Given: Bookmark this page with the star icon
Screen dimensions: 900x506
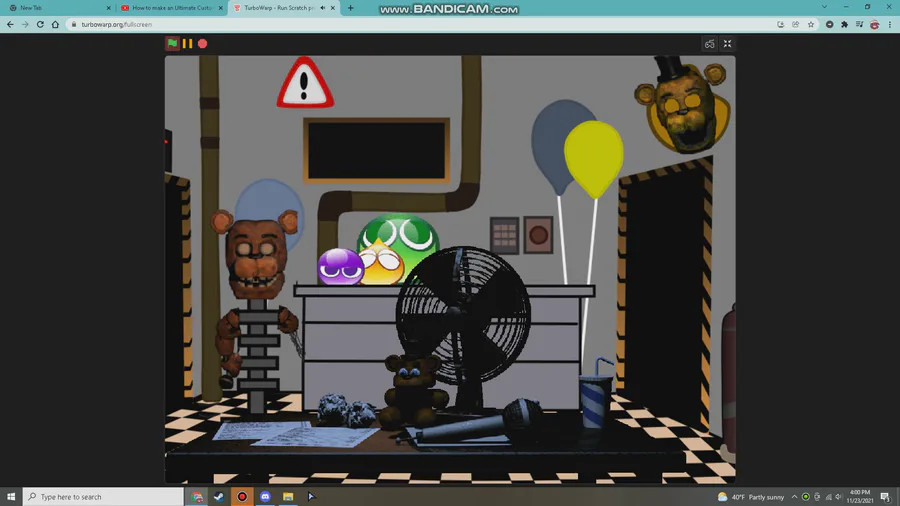Looking at the screenshot, I should [x=810, y=25].
